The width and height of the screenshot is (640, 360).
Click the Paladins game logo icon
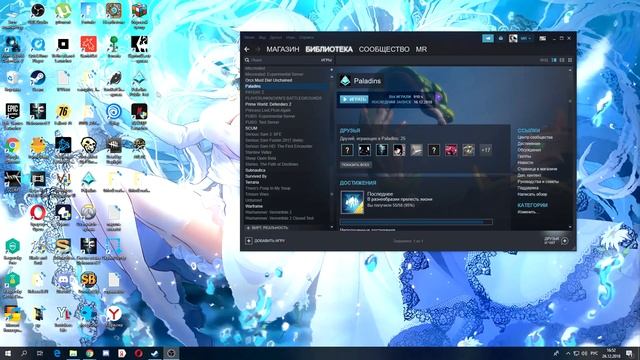coord(345,81)
